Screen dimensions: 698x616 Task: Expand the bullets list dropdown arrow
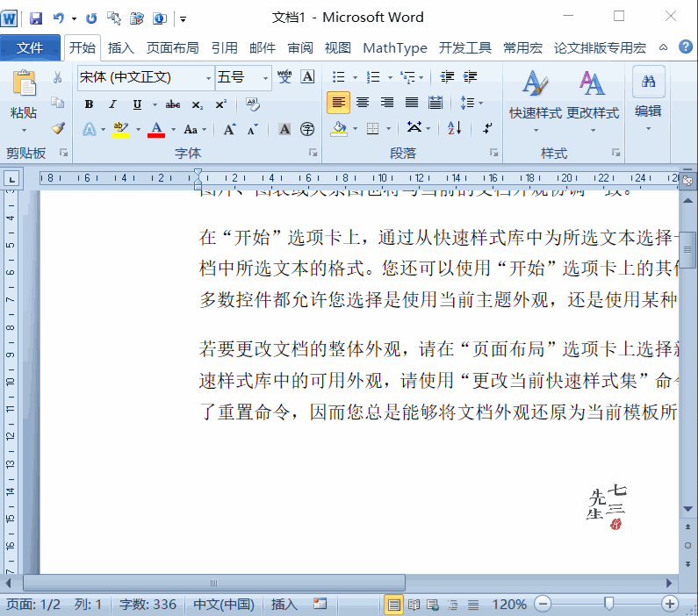[x=355, y=77]
